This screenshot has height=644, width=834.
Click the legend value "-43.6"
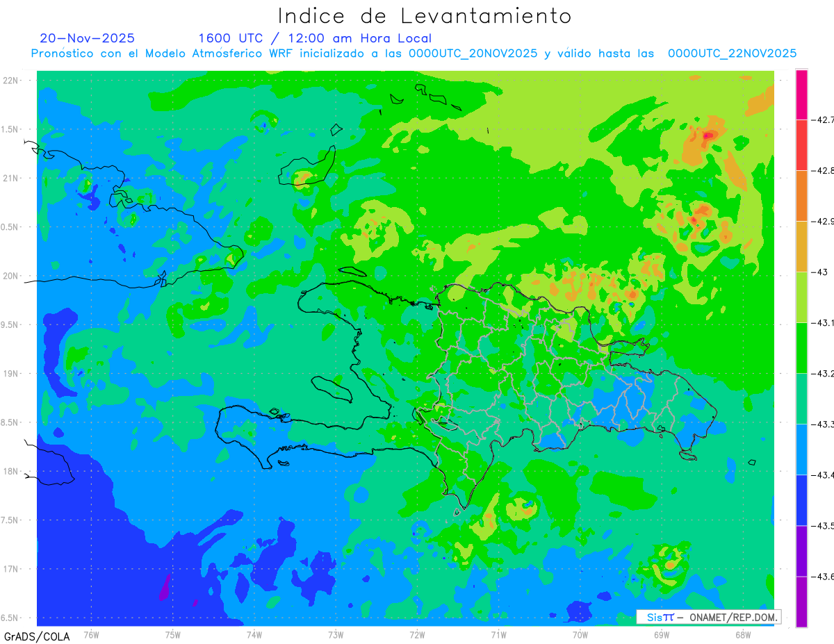coord(823,576)
